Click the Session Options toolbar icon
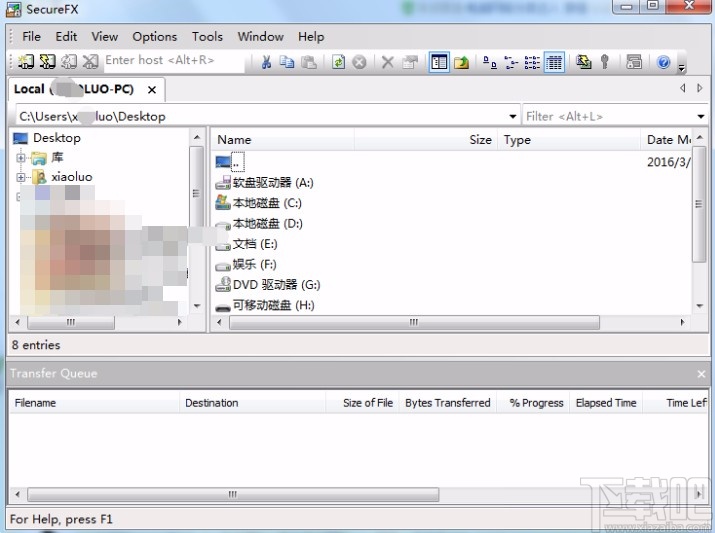The height and width of the screenshot is (533, 715). coord(634,62)
